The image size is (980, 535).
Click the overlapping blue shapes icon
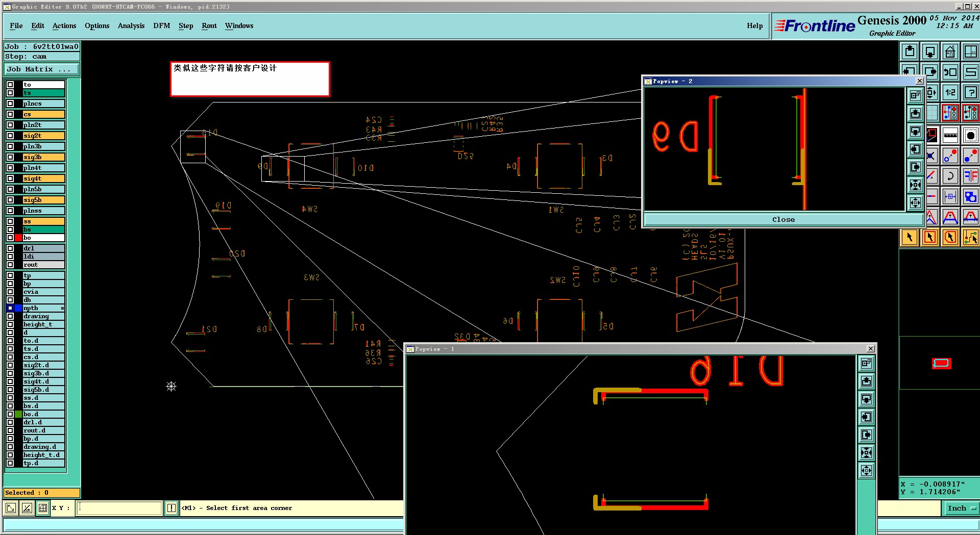coord(971,196)
